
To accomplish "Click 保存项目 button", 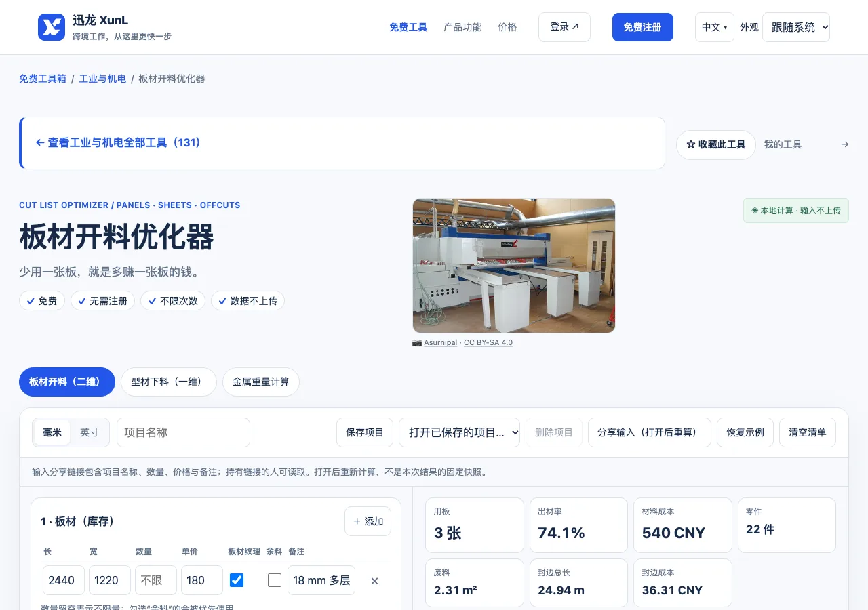I will pos(365,432).
